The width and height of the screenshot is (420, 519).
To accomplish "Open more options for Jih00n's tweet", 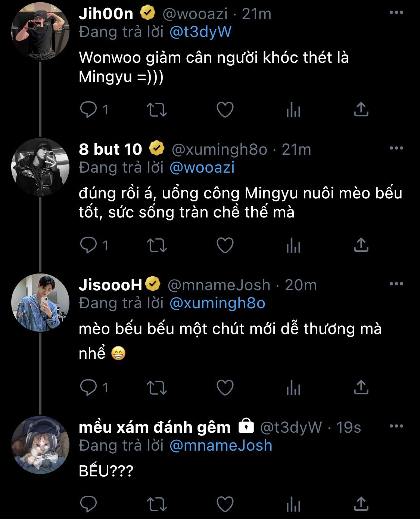I will 396,13.
